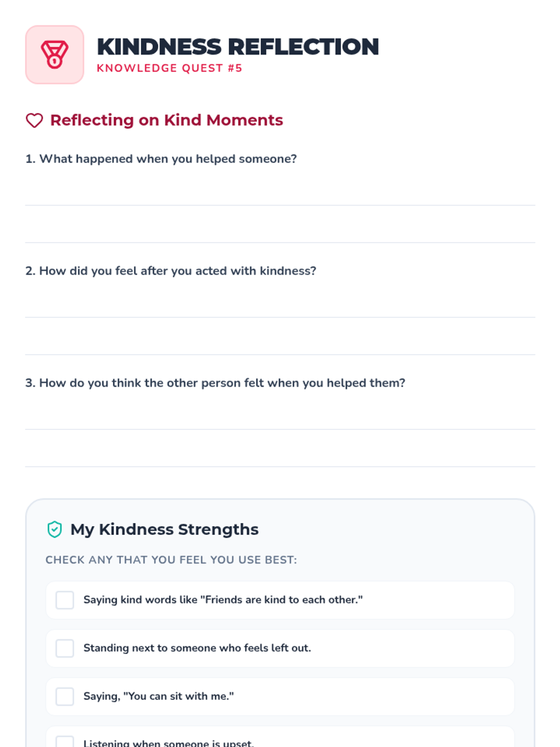Screen dimensions: 560x747
Task: Check the "Saying kind words" checkbox
Action: [x=65, y=600]
